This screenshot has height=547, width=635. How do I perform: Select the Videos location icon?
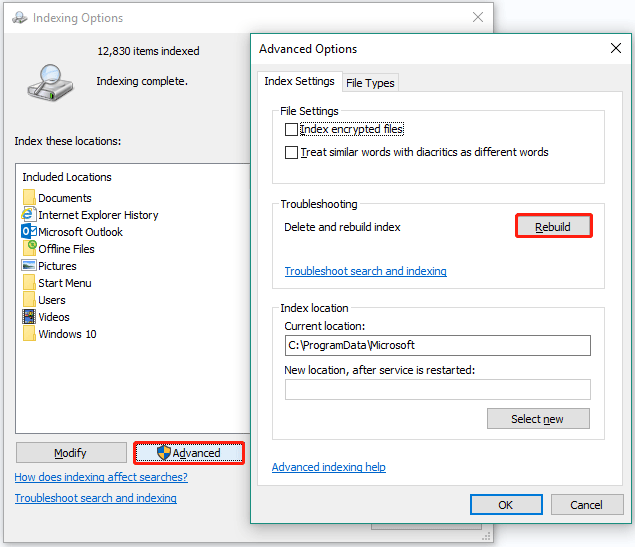(x=29, y=317)
